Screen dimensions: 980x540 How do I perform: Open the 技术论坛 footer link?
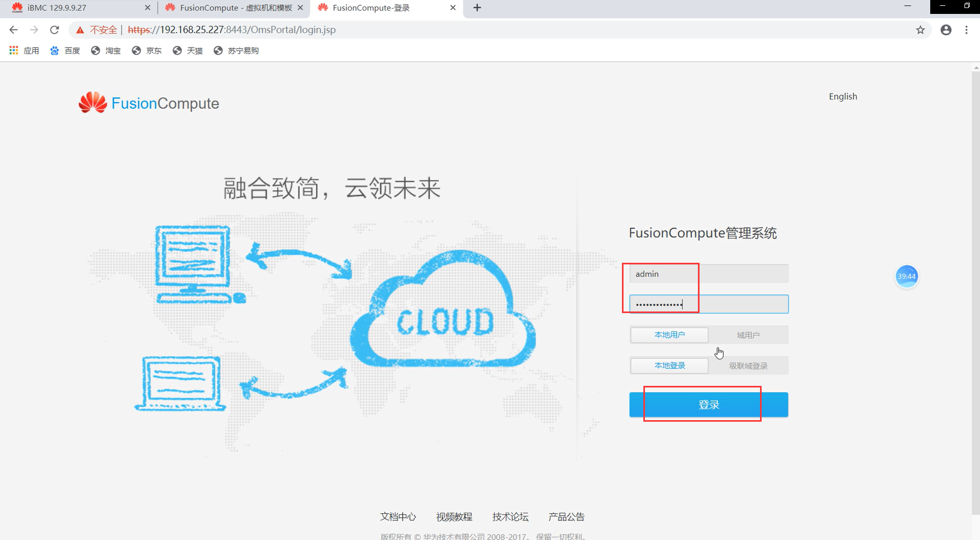pyautogui.click(x=510, y=516)
